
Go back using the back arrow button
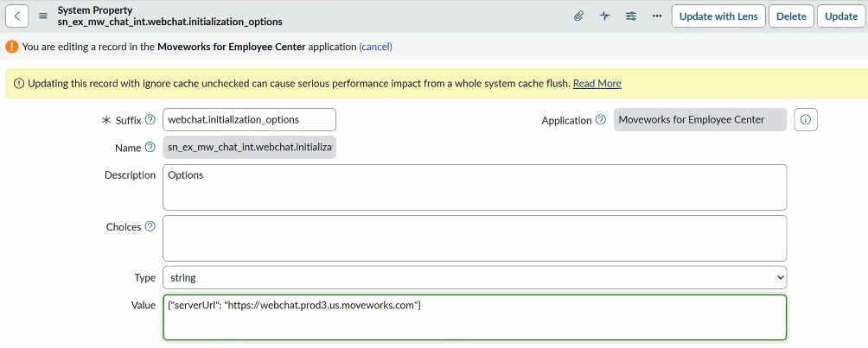[x=17, y=16]
